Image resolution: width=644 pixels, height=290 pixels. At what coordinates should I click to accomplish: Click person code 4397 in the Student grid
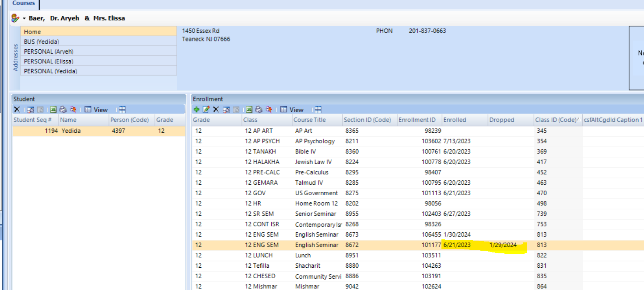119,131
